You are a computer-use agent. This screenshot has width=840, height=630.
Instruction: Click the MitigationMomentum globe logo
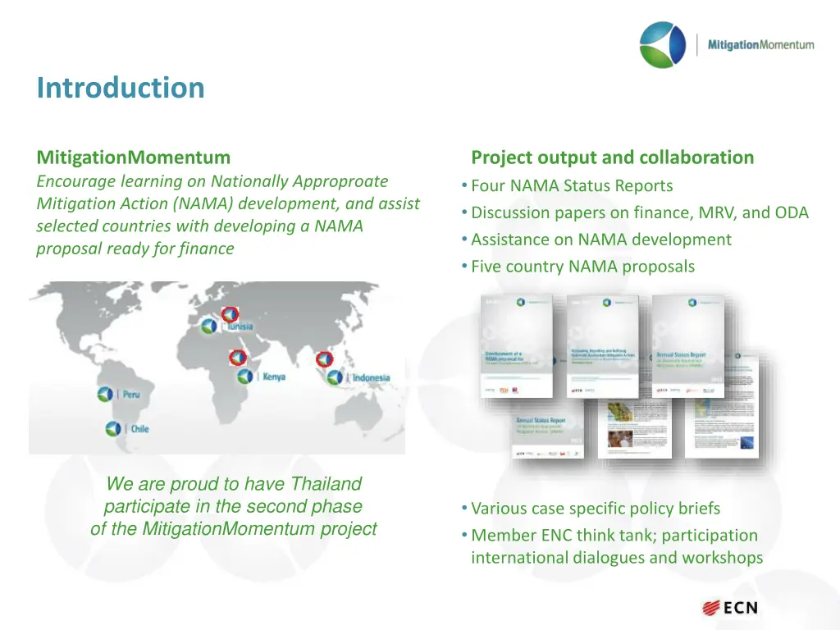[662, 45]
